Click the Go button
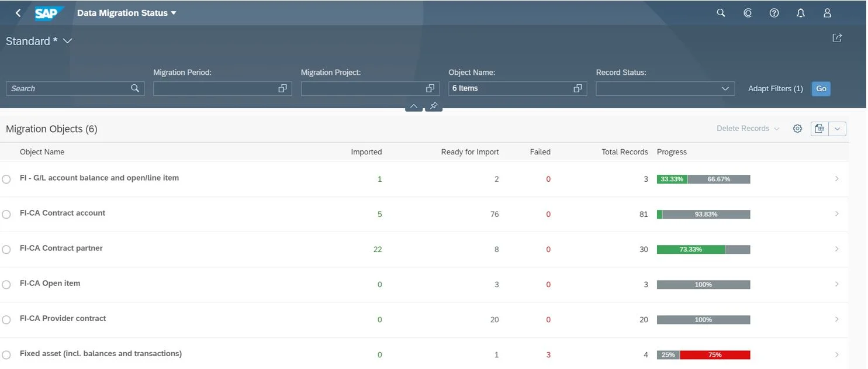The height and width of the screenshot is (369, 868). 821,89
